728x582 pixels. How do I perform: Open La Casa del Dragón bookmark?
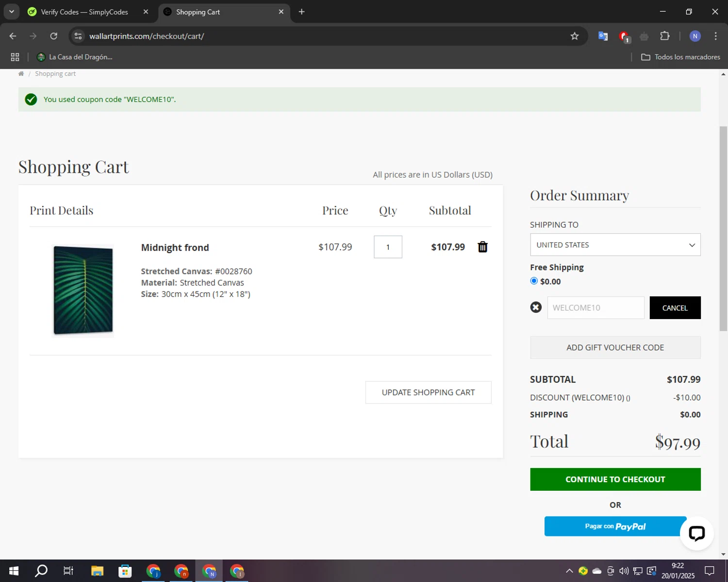click(74, 57)
